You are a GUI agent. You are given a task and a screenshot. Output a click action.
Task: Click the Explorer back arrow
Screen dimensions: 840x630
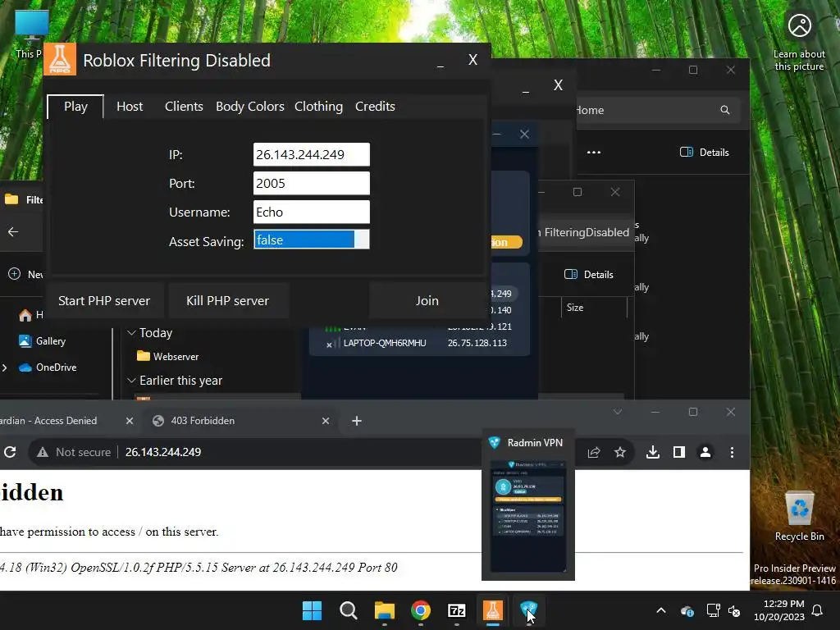coord(13,231)
